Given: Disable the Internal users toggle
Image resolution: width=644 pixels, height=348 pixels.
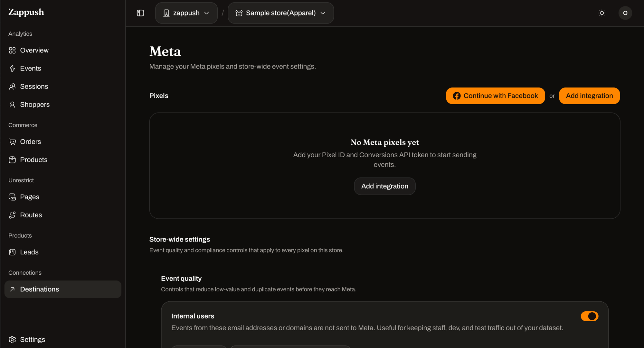Looking at the screenshot, I should [x=590, y=316].
